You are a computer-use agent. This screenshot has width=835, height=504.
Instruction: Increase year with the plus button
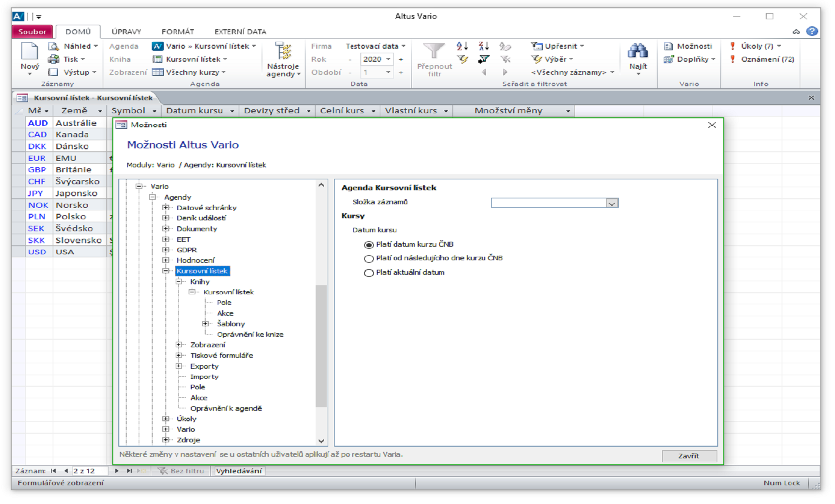point(401,59)
